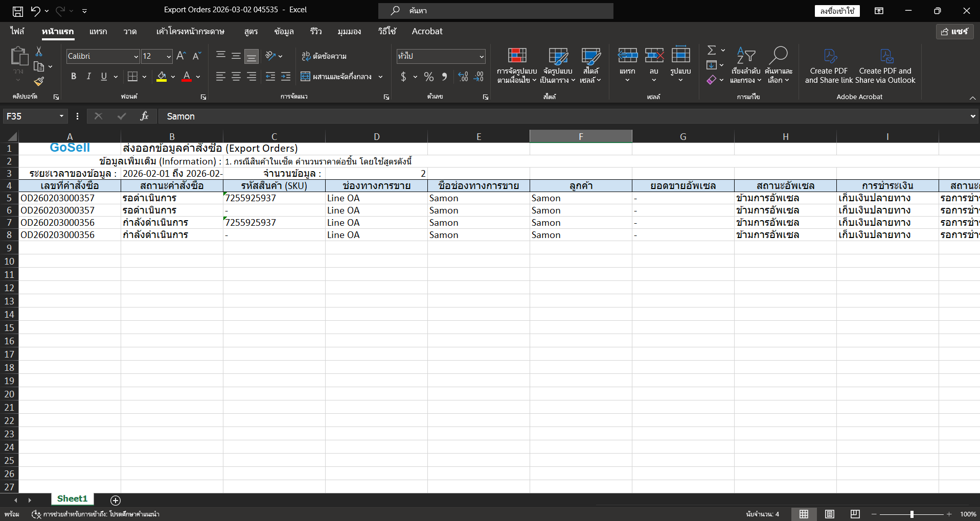This screenshot has height=521, width=980.
Task: Click the Share button
Action: coord(954,32)
